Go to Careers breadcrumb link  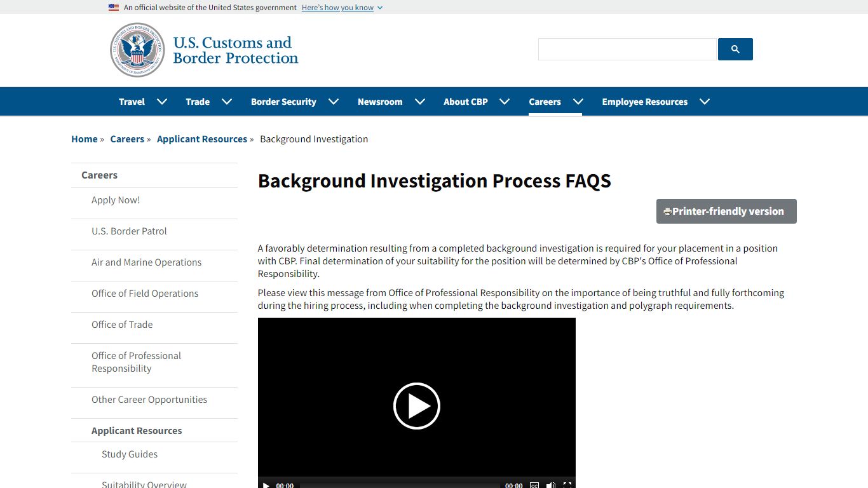pos(127,139)
